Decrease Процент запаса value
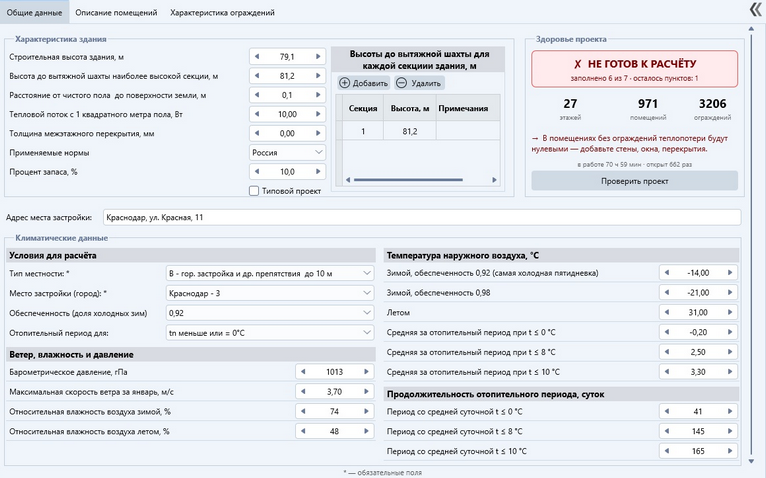 click(x=257, y=172)
